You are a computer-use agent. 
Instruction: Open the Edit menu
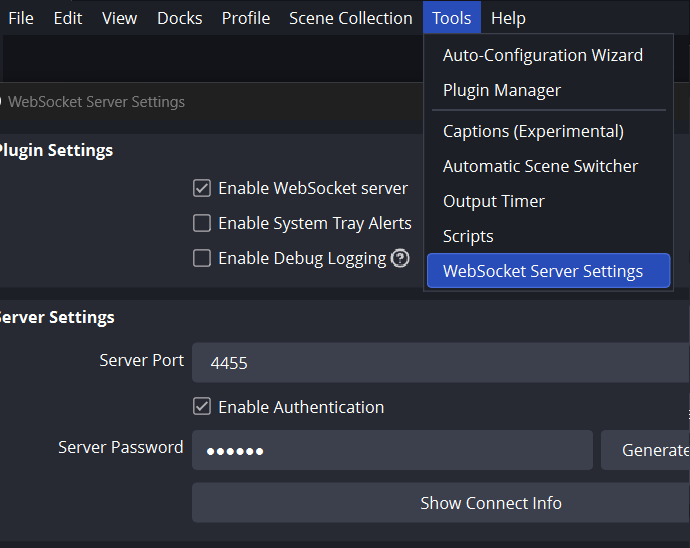click(68, 18)
